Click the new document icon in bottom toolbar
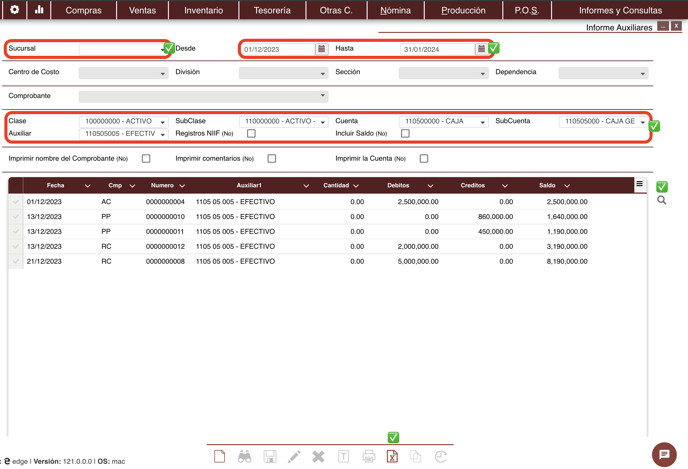Viewport: 688px width, 469px height. click(x=219, y=457)
